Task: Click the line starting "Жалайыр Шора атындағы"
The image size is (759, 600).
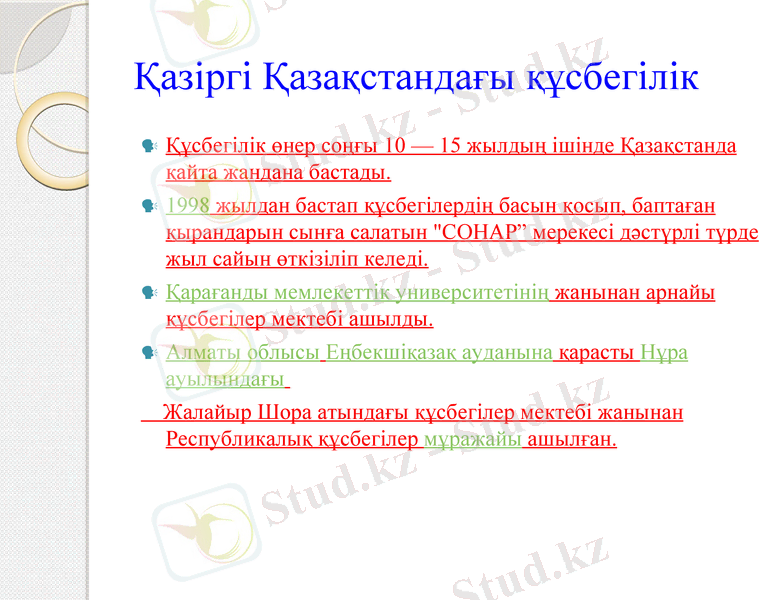Action: [423, 413]
